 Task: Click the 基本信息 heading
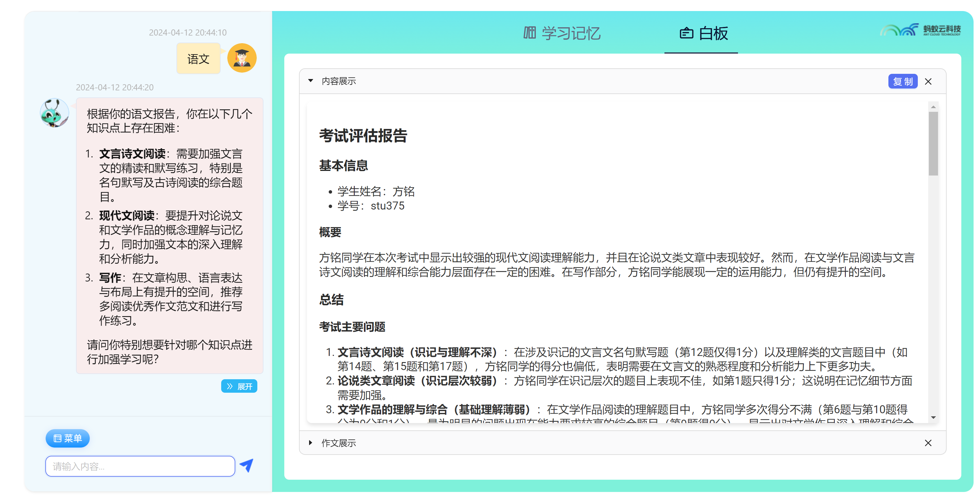pyautogui.click(x=343, y=165)
